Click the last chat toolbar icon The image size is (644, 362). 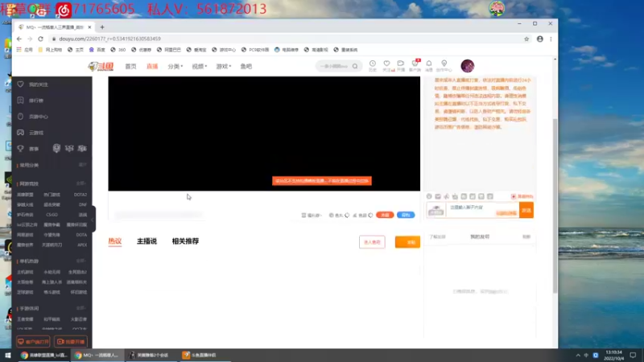tap(490, 196)
